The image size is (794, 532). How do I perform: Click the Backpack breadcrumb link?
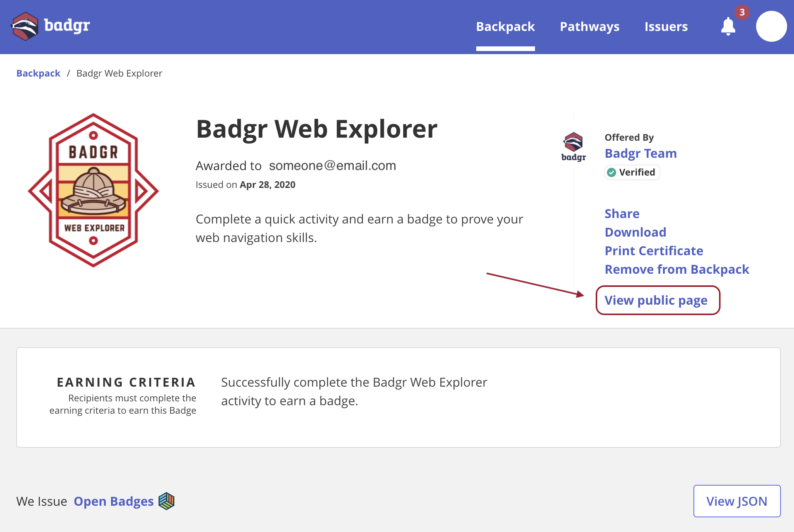click(x=38, y=73)
